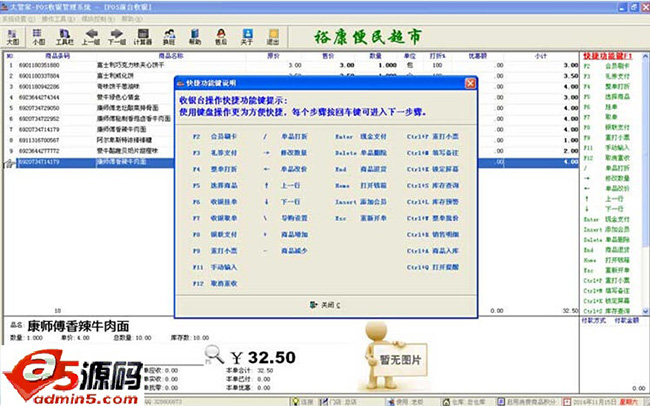Click the 小计 column header
Image resolution: width=650 pixels, height=406 pixels.
[541, 56]
